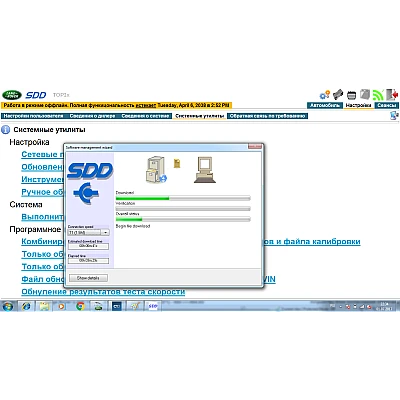Viewport: 400px width, 400px height.
Task: Click the vehicle connector cable icon
Action: [338, 94]
